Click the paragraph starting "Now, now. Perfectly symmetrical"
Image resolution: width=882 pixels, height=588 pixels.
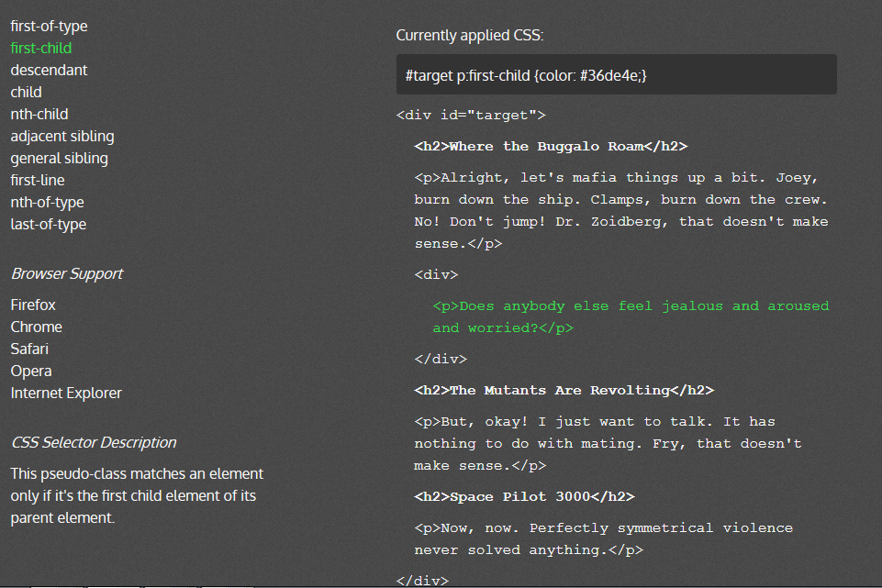(x=604, y=539)
